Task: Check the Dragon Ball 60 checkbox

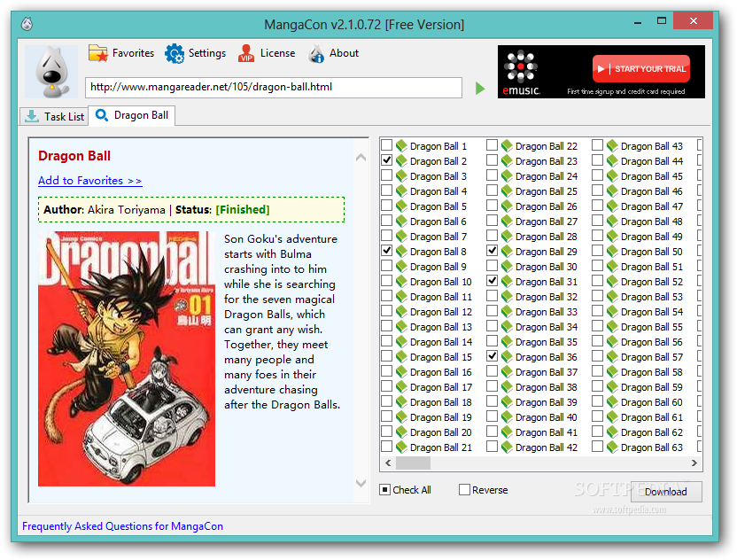Action: click(597, 401)
